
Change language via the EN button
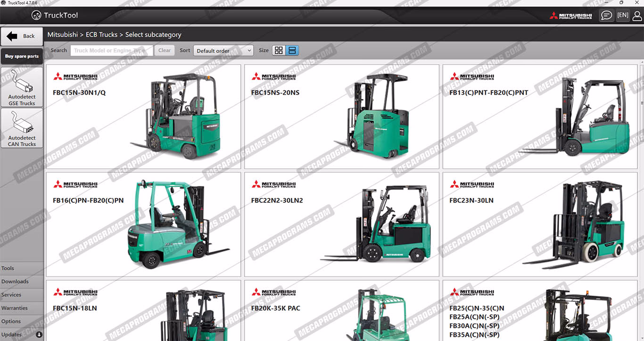click(622, 15)
